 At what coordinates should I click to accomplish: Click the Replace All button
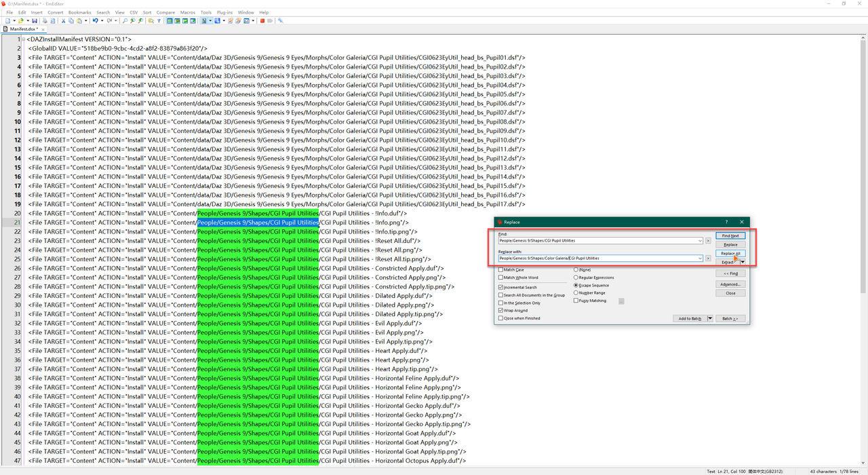pyautogui.click(x=730, y=254)
